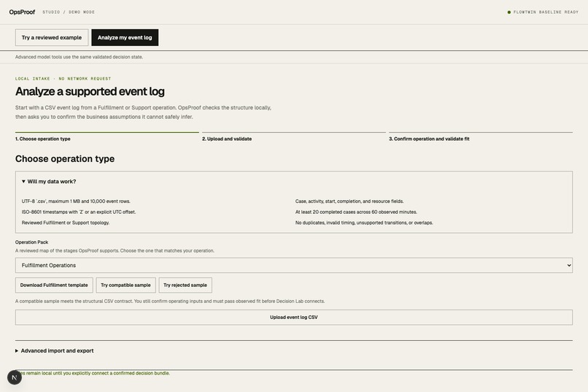Open the Operation Pack dropdown
Viewport: 588px width, 392px height.
coord(294,265)
